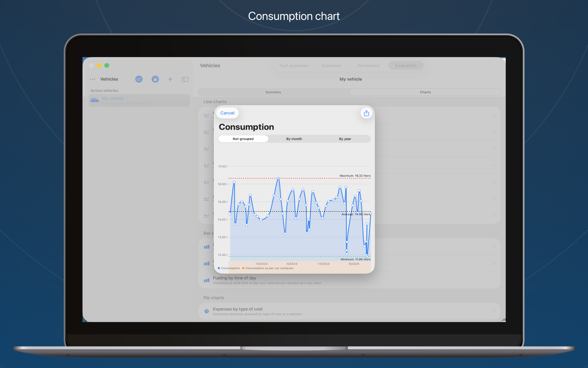
Task: Click the 17.00 l axis label
Action: [x=223, y=166]
